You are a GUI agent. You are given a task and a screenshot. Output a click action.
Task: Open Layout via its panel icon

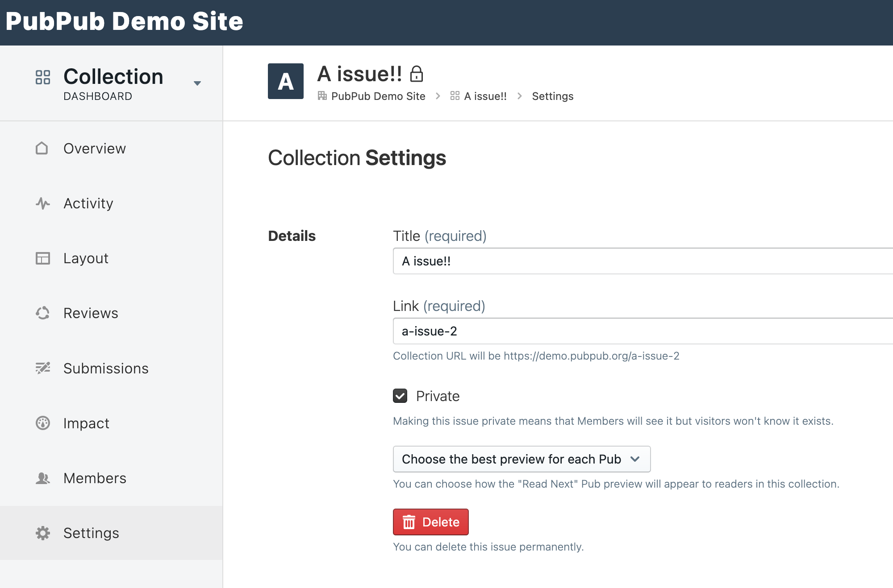pyautogui.click(x=42, y=258)
